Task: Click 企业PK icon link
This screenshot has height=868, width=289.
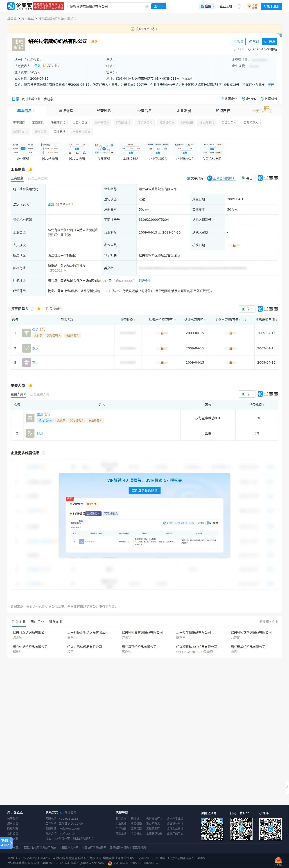Action: 249,99
